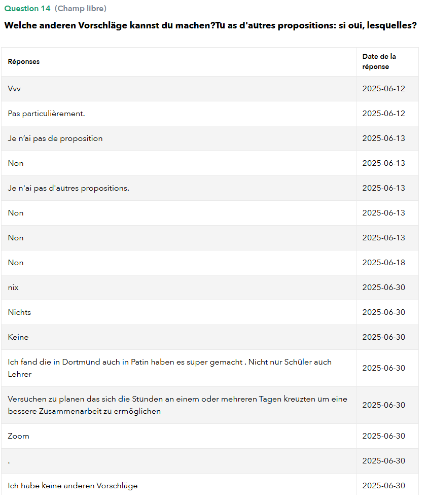The height and width of the screenshot is (504, 429).
Task: Click the date next to the "Vvv" response
Action: click(384, 89)
